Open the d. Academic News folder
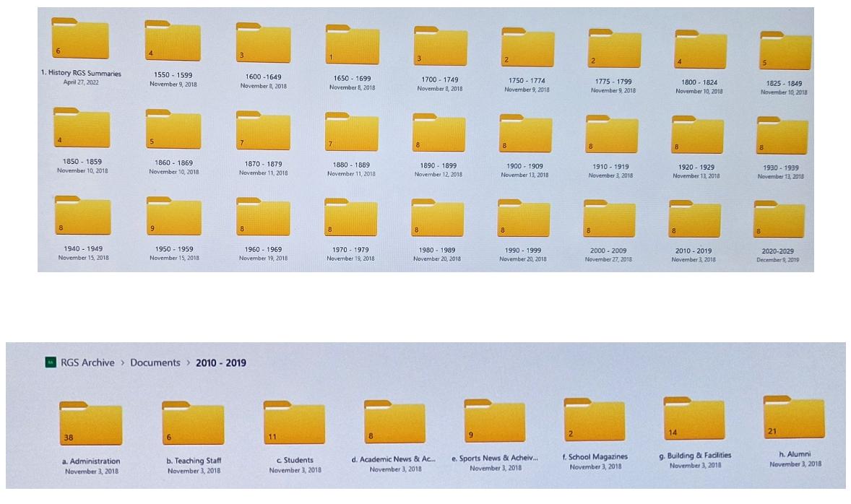Viewport: 851px width, 504px height. click(394, 422)
